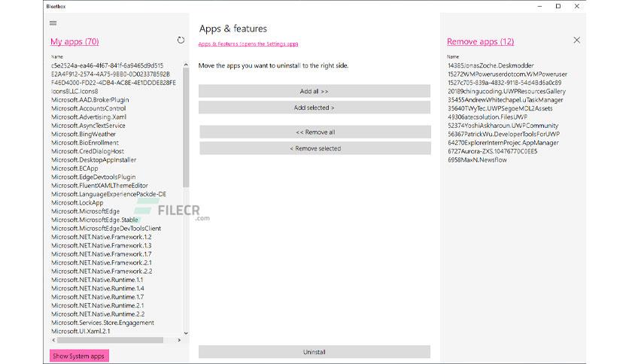This screenshot has width=629, height=364.
Task: Select Microsoft.MicrosoftEdge.Stable
Action: (95, 220)
